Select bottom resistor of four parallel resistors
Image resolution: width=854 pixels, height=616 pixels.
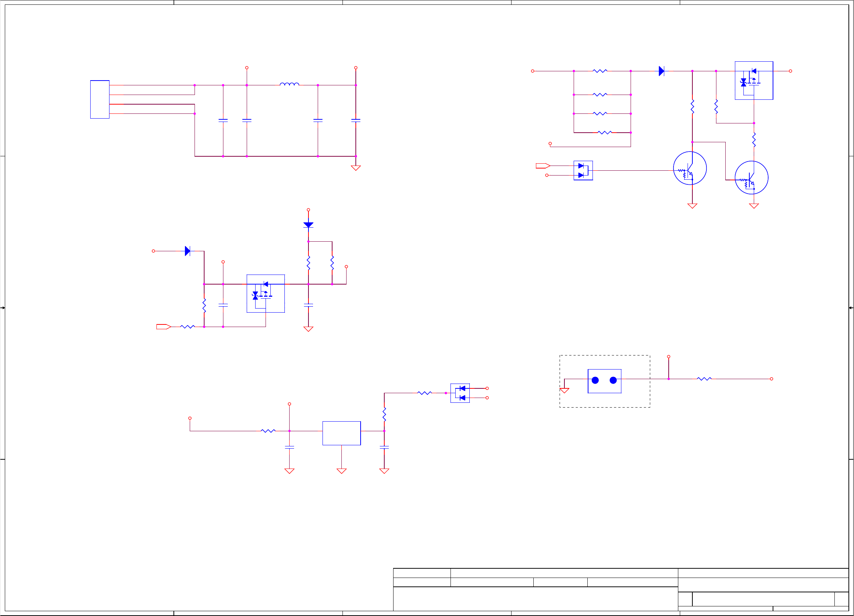604,132
